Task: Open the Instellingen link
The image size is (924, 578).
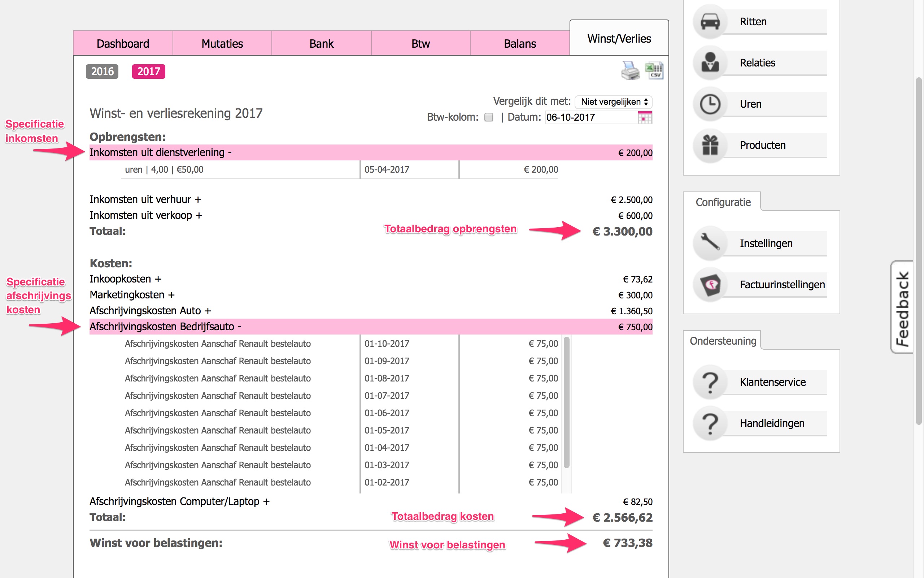Action: click(766, 243)
